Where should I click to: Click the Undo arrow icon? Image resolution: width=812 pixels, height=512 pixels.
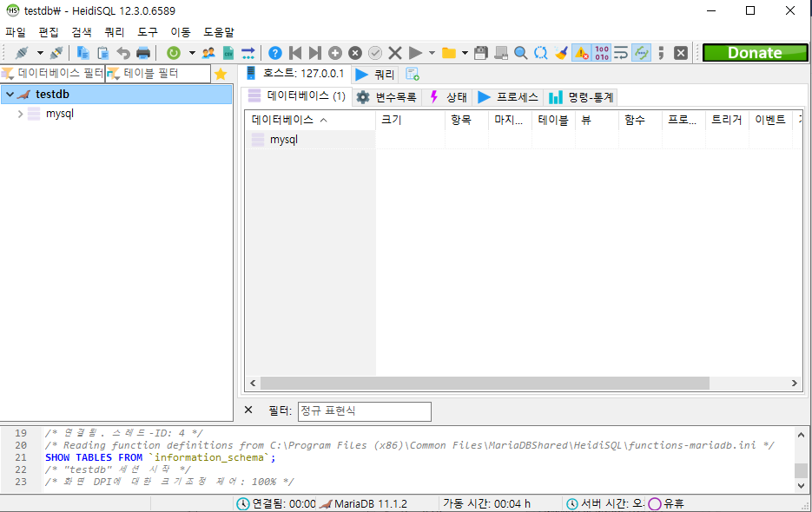[x=123, y=53]
